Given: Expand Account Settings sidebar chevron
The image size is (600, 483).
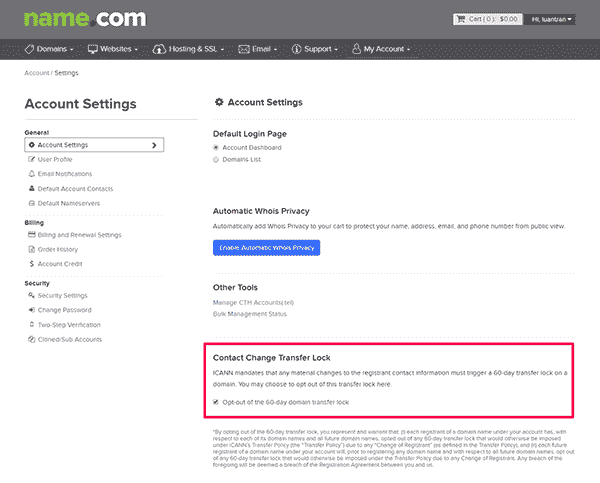Looking at the screenshot, I should 154,145.
